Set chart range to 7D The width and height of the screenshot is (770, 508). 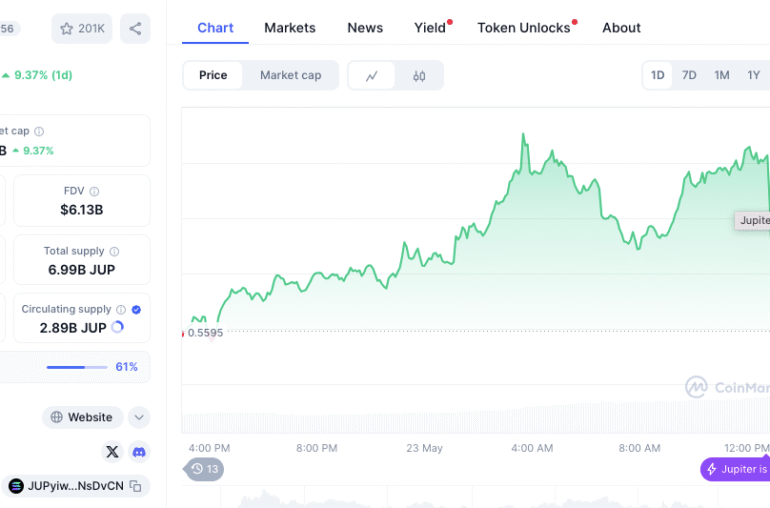click(x=689, y=76)
